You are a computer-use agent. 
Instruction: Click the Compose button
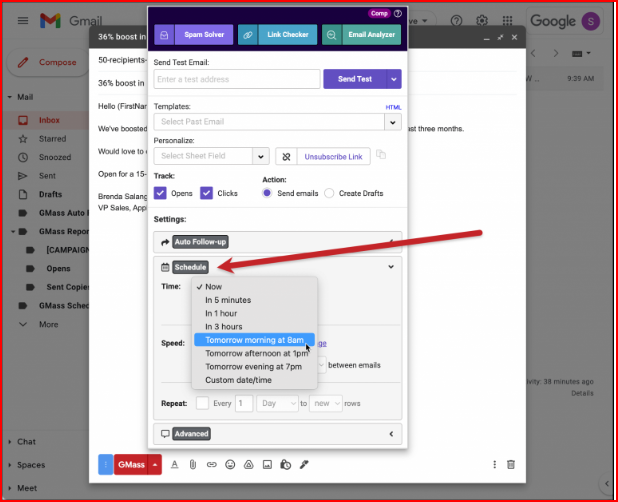(x=49, y=62)
